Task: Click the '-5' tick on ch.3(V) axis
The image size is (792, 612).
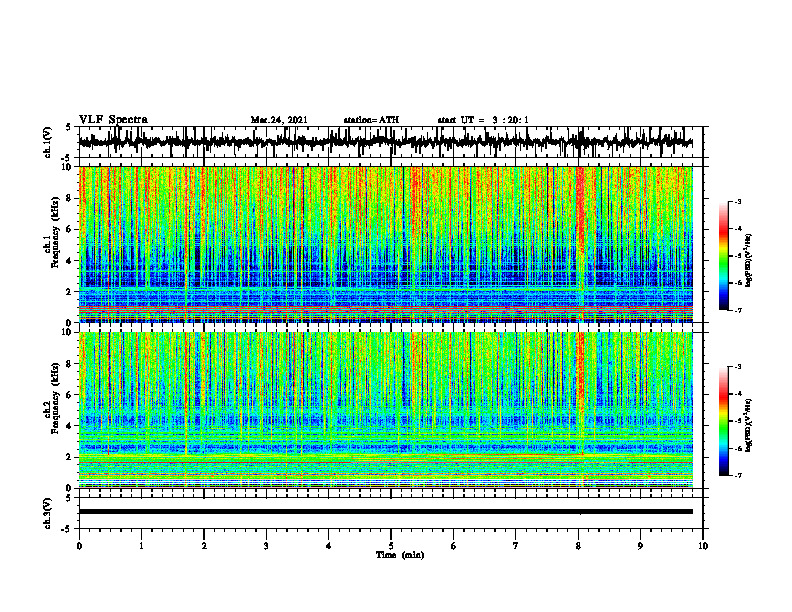Action: (x=67, y=529)
